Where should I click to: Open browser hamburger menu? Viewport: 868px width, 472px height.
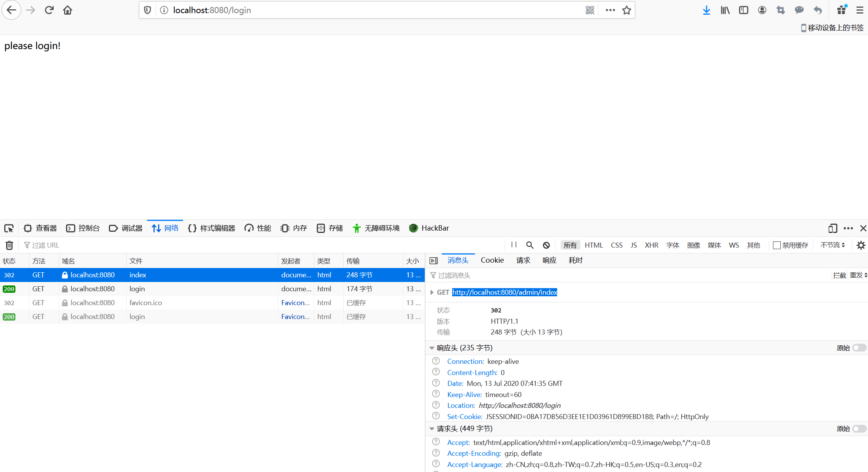(860, 10)
